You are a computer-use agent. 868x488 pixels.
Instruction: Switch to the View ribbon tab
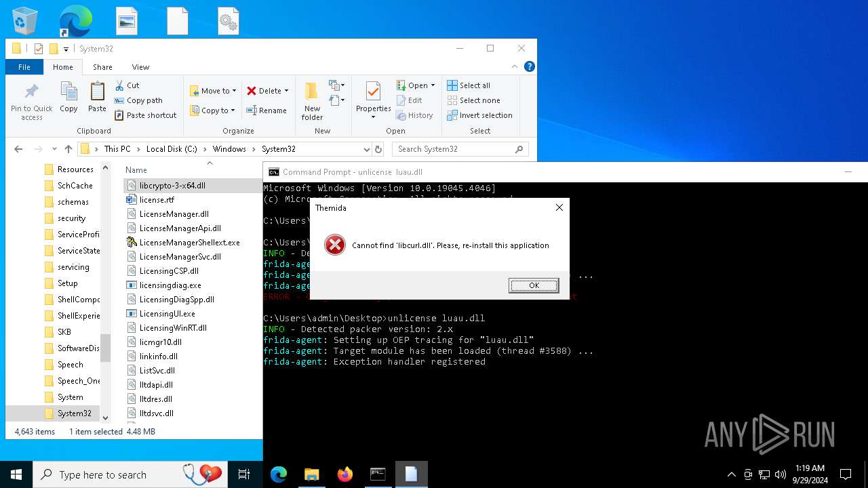click(x=140, y=67)
